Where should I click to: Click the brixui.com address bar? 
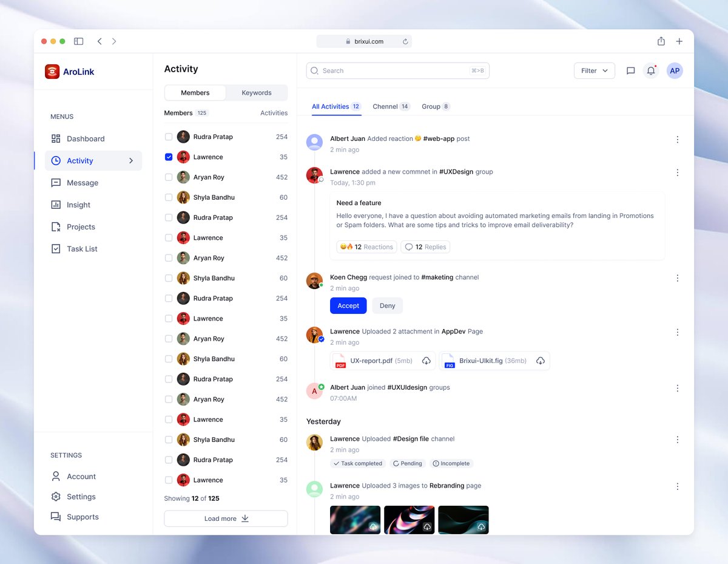point(364,41)
